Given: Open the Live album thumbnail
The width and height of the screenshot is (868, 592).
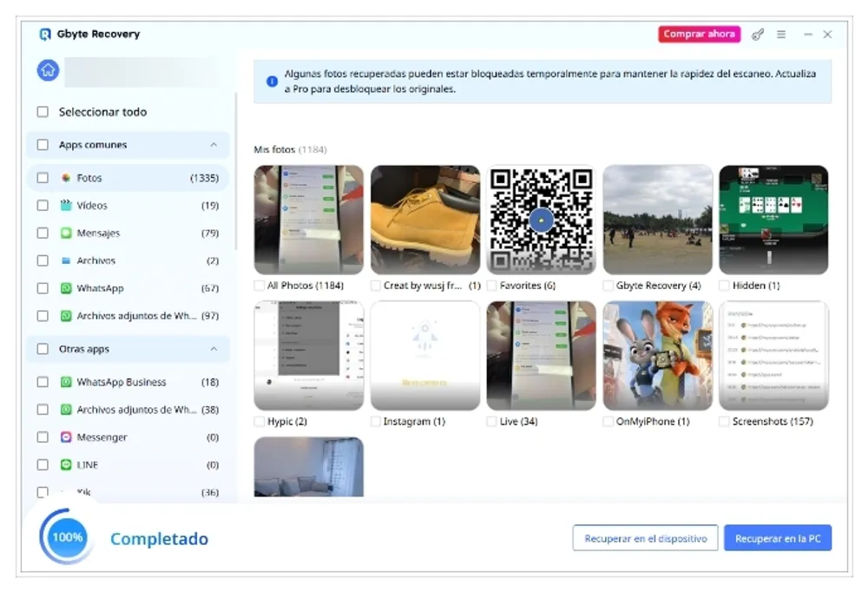Looking at the screenshot, I should (542, 356).
